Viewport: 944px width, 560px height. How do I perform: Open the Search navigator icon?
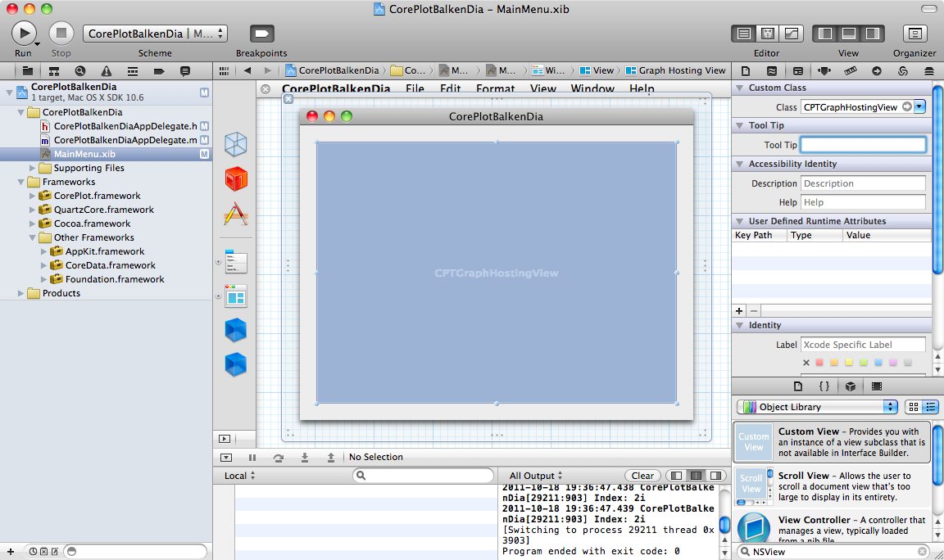(79, 71)
